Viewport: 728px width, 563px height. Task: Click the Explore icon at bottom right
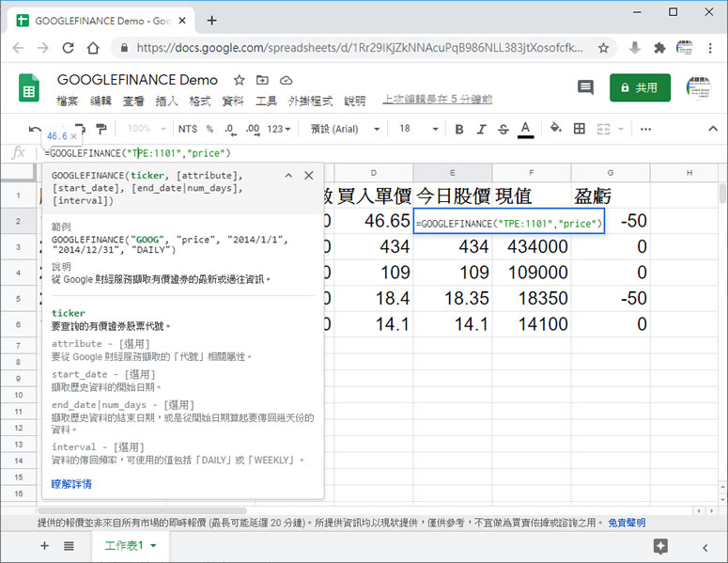click(660, 546)
